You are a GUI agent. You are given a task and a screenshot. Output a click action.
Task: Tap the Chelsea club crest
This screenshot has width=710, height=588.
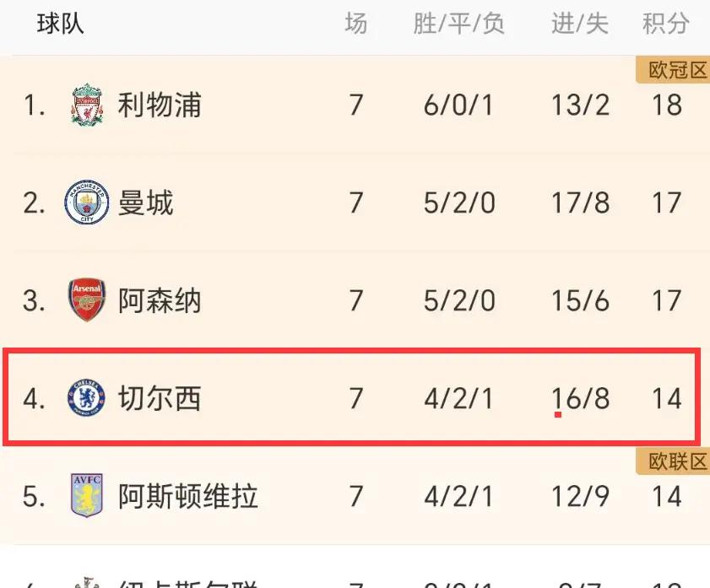tap(87, 398)
